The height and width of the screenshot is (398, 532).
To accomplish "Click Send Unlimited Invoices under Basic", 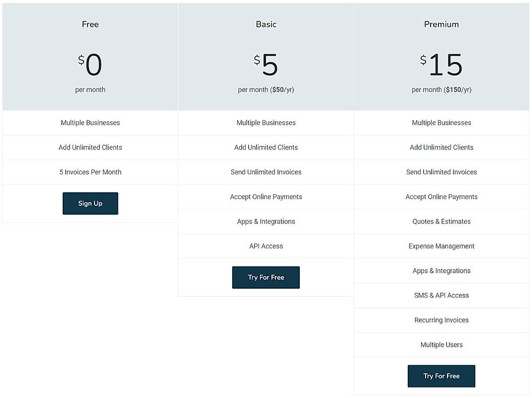I will [x=266, y=172].
